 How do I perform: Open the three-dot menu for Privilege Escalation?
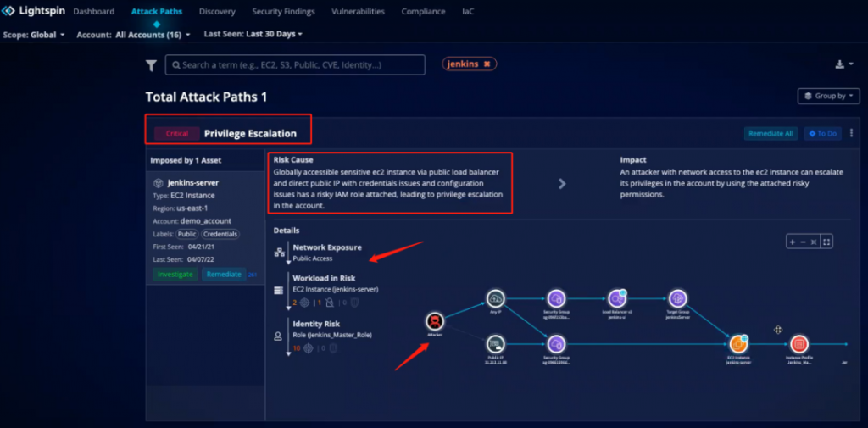(x=851, y=133)
